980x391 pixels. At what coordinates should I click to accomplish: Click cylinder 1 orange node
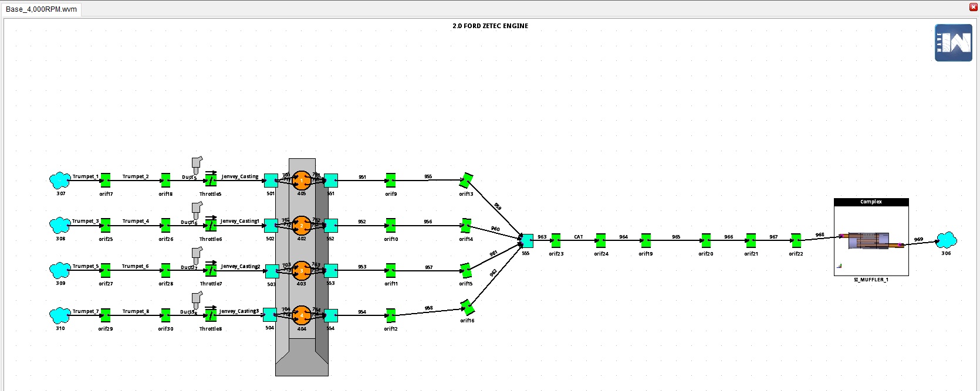pyautogui.click(x=302, y=181)
